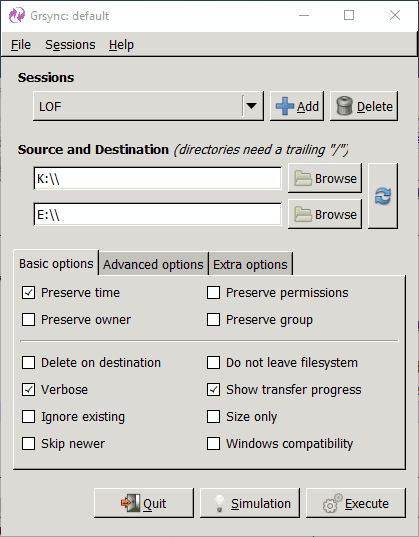Click the folder icon beside source path
Screen dimensions: 419x537
(303, 178)
